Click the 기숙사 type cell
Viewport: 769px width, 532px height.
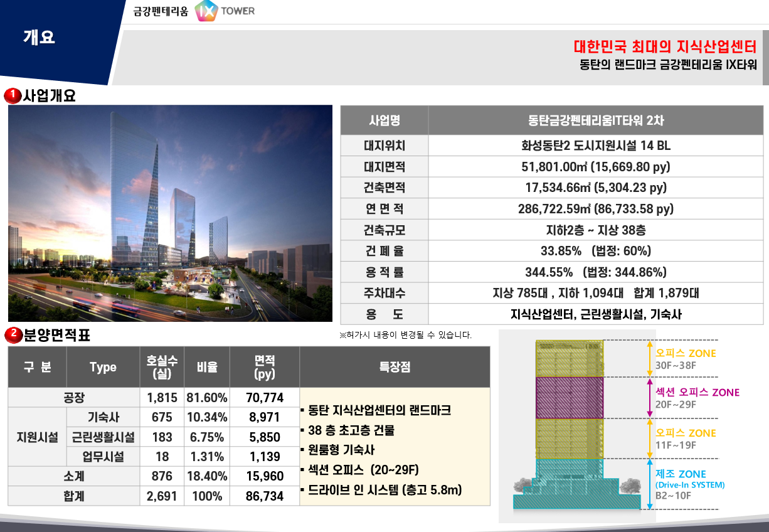coord(103,417)
